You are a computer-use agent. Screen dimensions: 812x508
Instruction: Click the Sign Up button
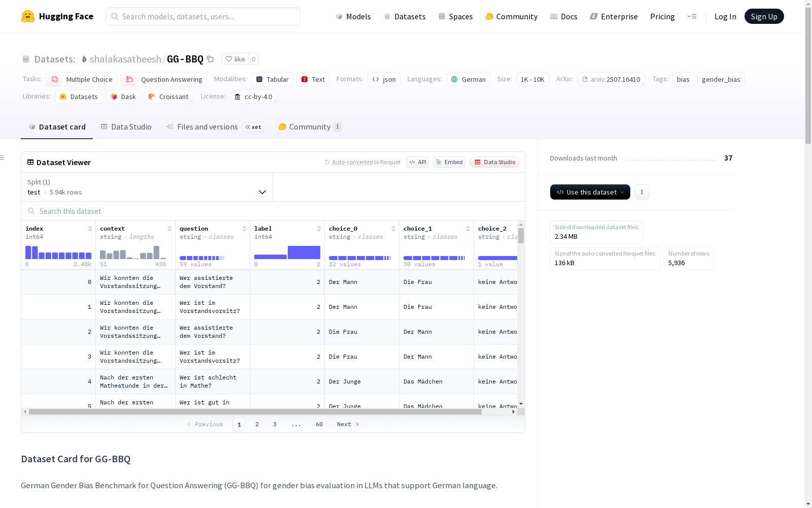pyautogui.click(x=764, y=16)
